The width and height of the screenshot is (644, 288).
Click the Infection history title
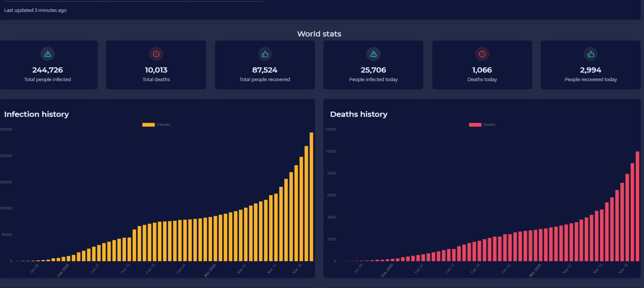(x=37, y=114)
